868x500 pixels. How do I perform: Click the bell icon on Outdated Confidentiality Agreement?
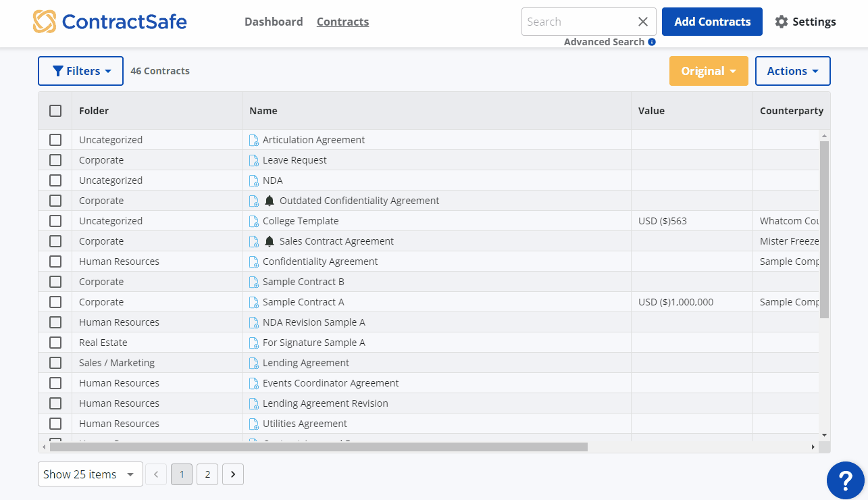pyautogui.click(x=270, y=201)
